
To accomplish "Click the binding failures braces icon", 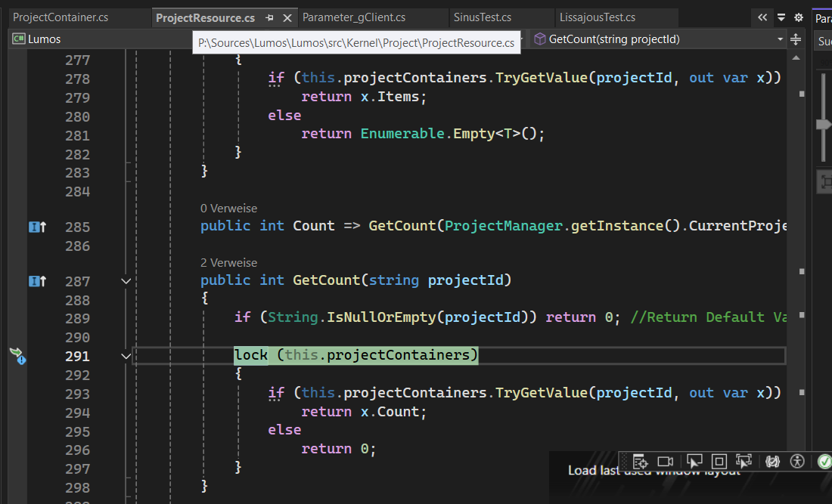I will point(772,462).
